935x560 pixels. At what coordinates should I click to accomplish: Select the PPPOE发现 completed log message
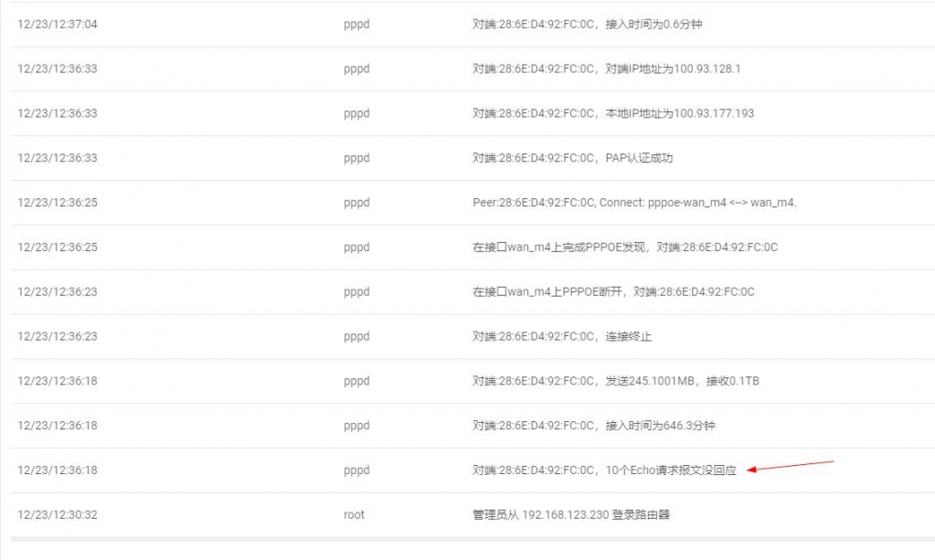click(624, 248)
